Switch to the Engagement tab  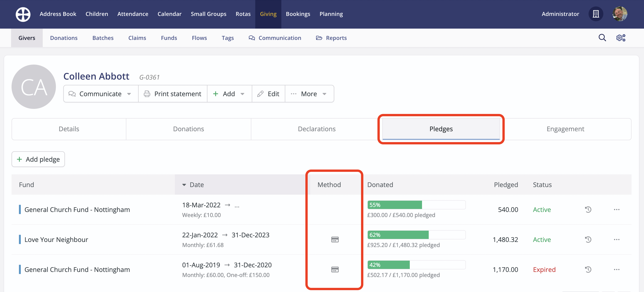pyautogui.click(x=565, y=129)
